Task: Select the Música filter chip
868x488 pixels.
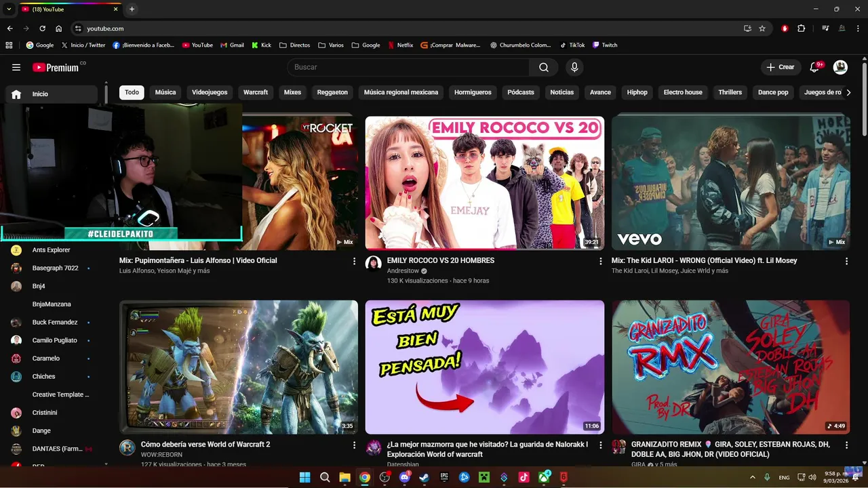Action: coord(165,92)
